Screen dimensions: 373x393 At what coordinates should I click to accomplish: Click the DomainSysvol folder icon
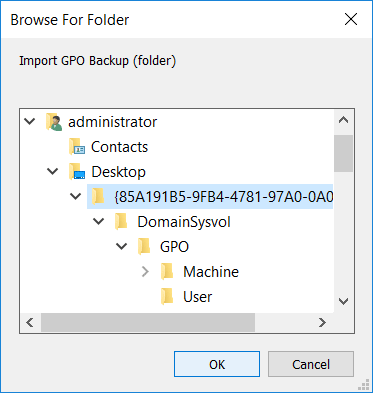tap(121, 222)
